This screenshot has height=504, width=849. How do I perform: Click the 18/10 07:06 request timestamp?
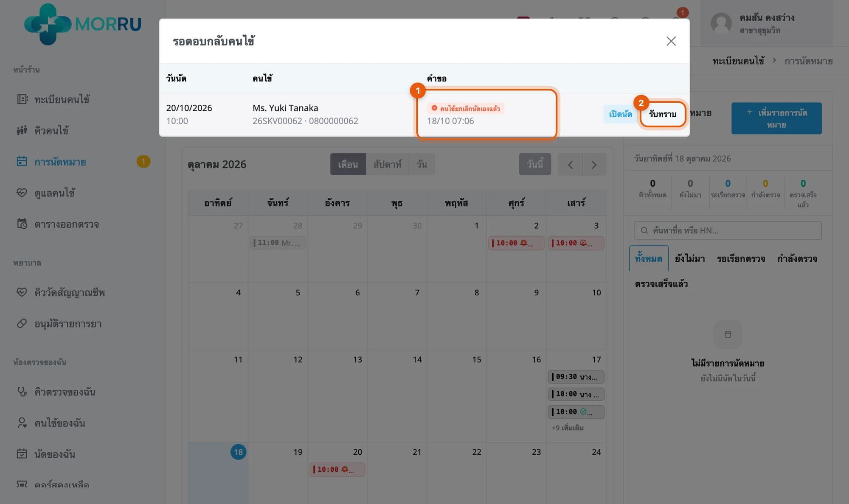click(x=450, y=121)
